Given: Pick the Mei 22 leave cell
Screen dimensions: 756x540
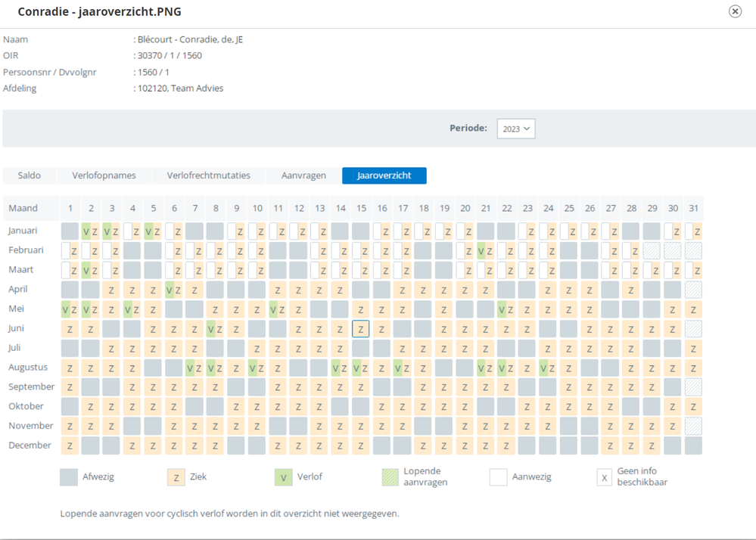Looking at the screenshot, I should 506,309.
